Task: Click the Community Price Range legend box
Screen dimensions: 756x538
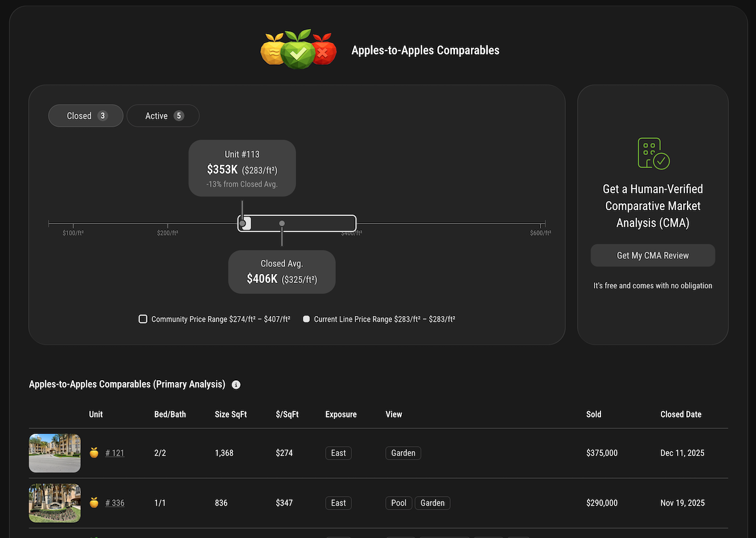Action: (143, 319)
